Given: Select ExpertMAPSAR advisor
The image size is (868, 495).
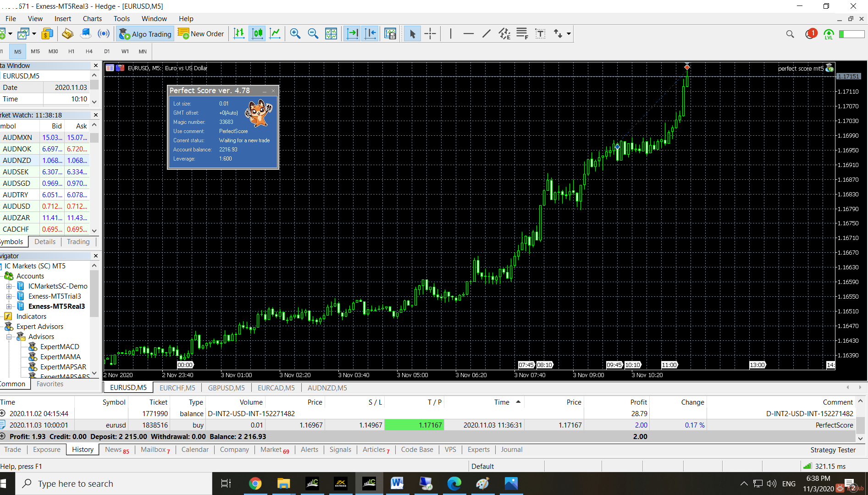Looking at the screenshot, I should point(63,367).
